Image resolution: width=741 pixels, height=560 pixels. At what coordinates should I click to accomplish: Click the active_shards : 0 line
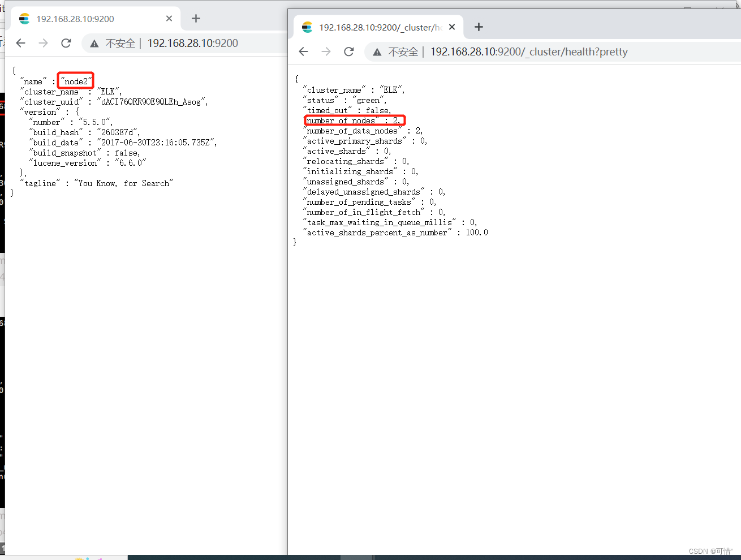(347, 151)
